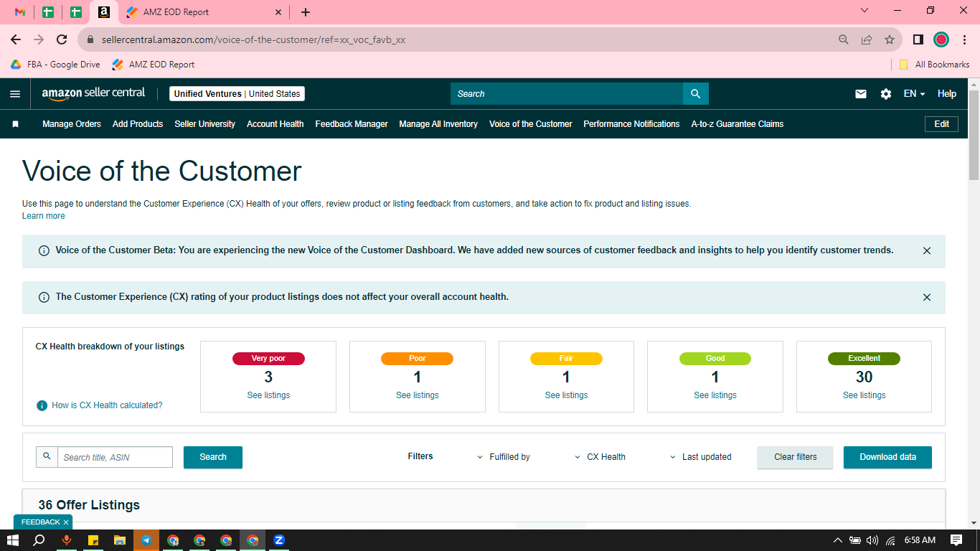Open the Chrome profile avatar

[941, 39]
